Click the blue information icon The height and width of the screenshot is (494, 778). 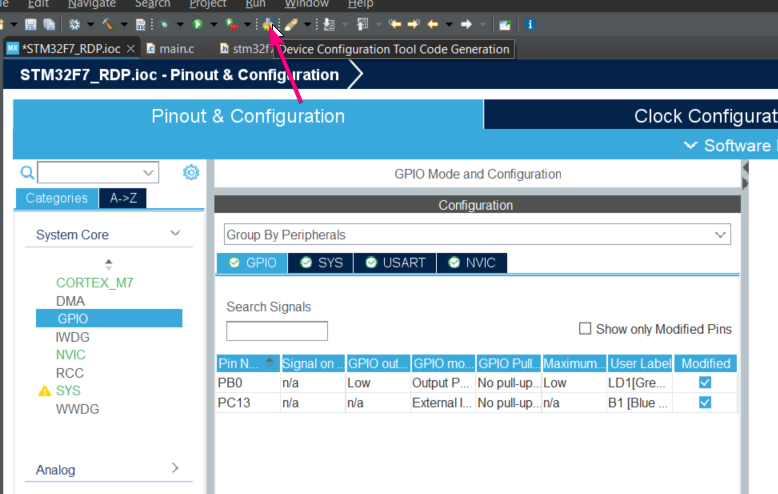tap(530, 24)
